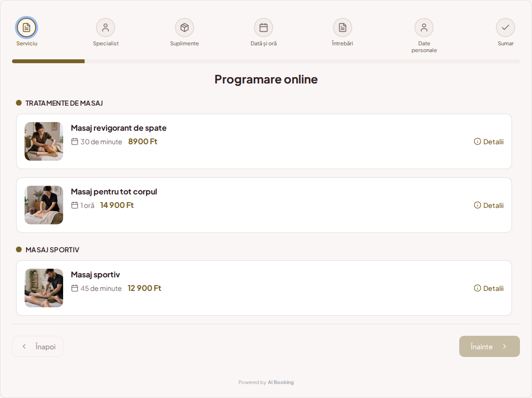This screenshot has height=398, width=532.
Task: Click the booking progress bar
Action: click(266, 61)
